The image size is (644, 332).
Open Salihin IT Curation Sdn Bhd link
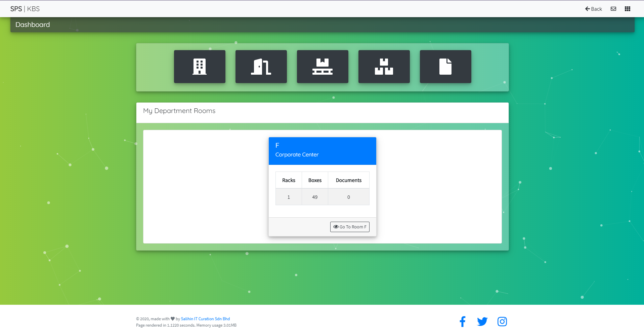tap(205, 319)
